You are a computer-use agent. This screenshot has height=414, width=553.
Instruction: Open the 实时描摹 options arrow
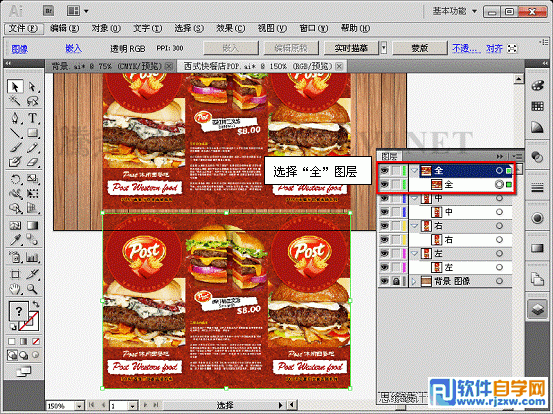point(384,48)
